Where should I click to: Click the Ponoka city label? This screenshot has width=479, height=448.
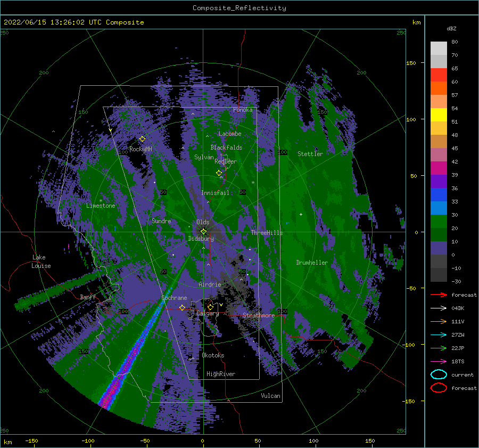[243, 110]
